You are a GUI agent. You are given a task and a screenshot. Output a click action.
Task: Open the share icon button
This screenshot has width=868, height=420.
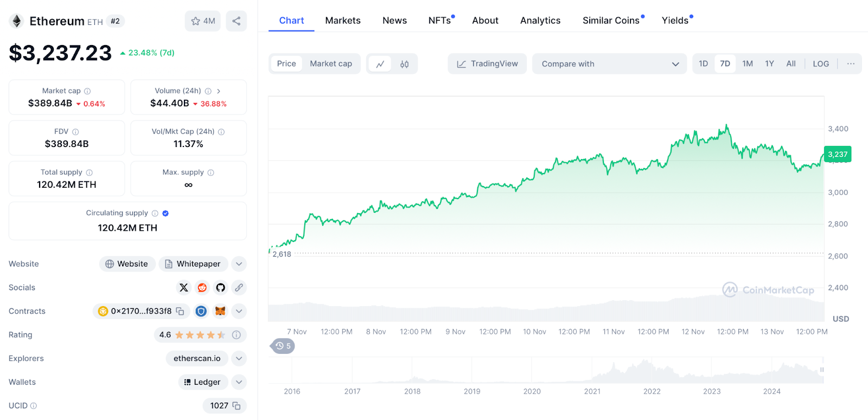coord(237,21)
